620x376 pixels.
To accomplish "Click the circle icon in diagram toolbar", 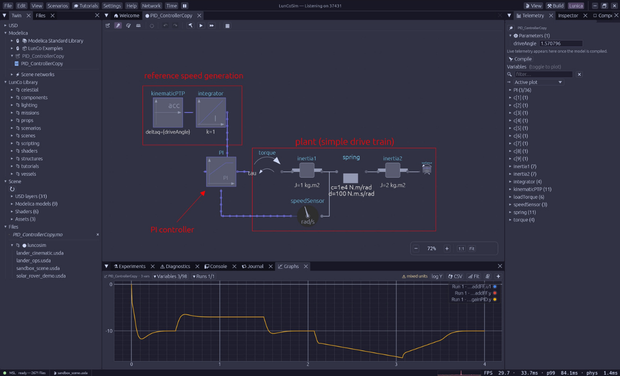I will [152, 26].
